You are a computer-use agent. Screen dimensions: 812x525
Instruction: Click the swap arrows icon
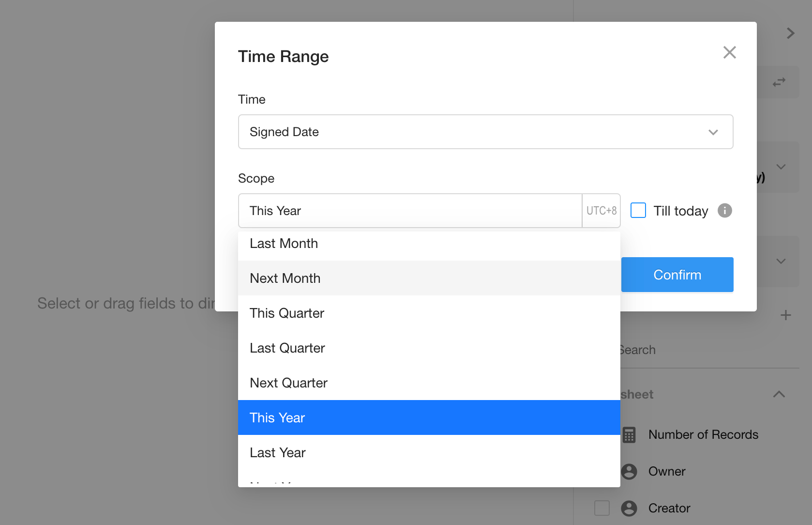click(779, 82)
